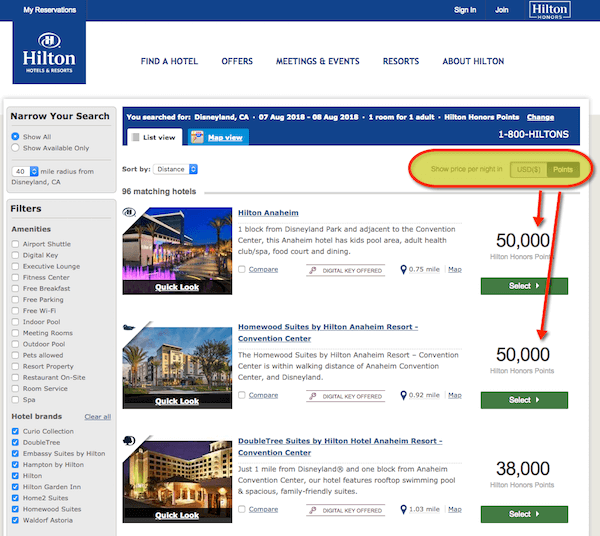This screenshot has height=536, width=600.
Task: Click Join at the top
Action: pyautogui.click(x=502, y=10)
